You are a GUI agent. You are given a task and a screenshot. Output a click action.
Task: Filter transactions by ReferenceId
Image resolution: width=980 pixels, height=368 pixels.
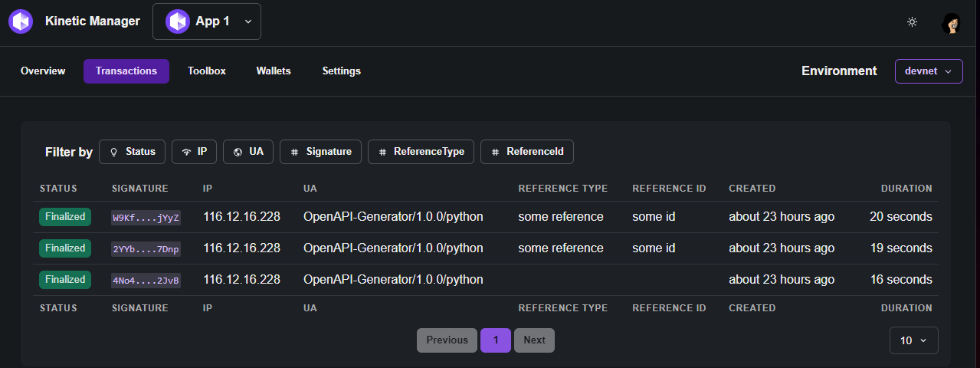tap(526, 152)
